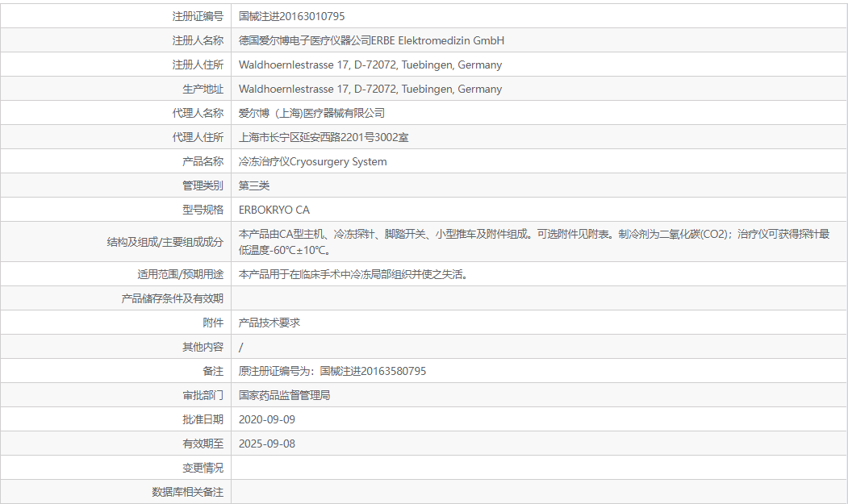Click the 产品储存条件及有效期 label
The image size is (848, 504).
(172, 298)
